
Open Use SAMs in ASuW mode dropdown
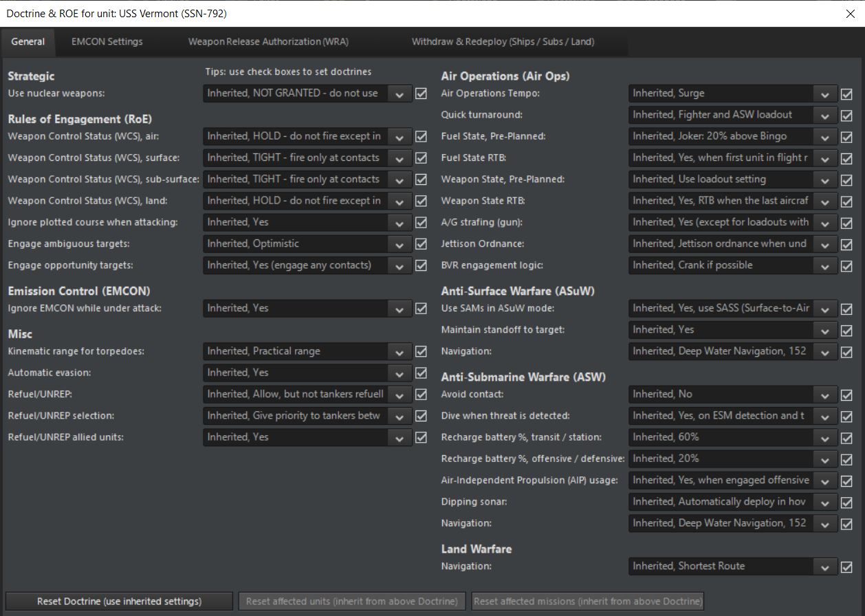coord(825,309)
